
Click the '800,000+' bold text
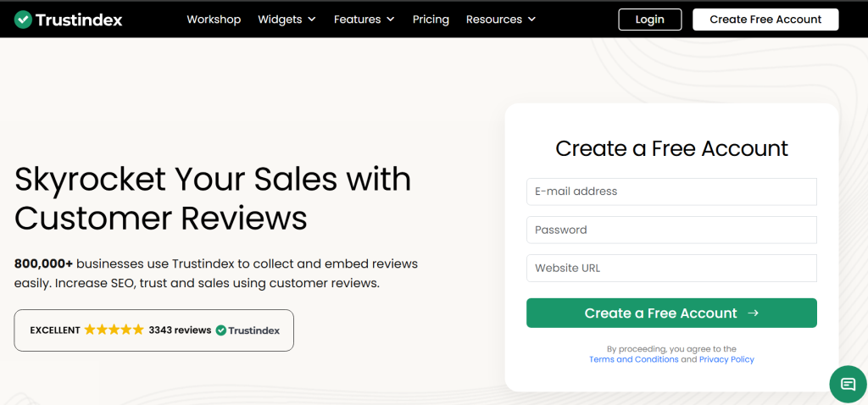click(44, 264)
